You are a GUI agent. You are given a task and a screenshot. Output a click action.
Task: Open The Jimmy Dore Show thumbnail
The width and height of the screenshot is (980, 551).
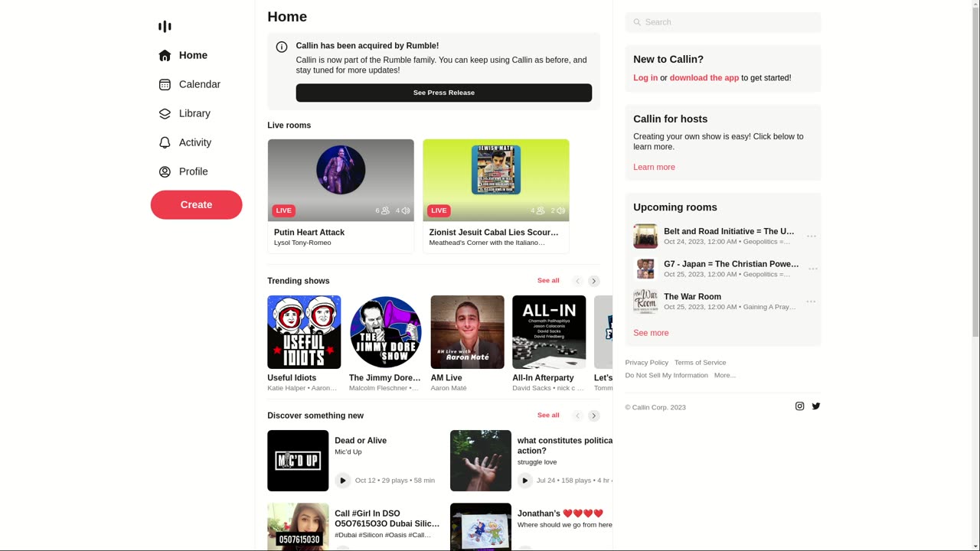tap(386, 332)
